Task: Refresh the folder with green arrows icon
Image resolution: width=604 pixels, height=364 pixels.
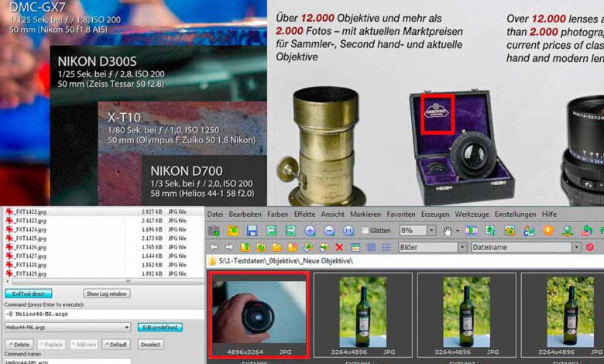Action: point(261,247)
